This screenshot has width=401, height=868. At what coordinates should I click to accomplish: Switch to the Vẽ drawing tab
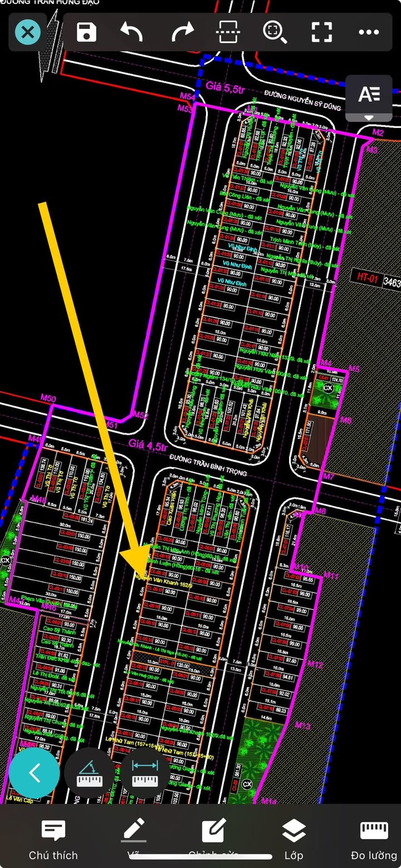click(x=134, y=840)
